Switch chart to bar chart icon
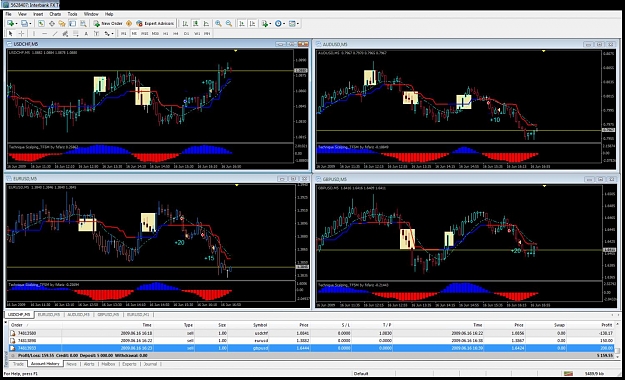This screenshot has width=625, height=380. tap(185, 24)
